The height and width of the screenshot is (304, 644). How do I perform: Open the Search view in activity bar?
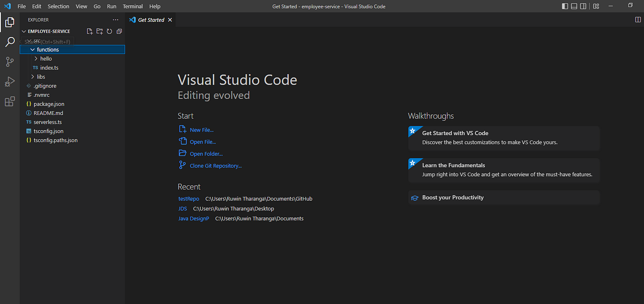(x=9, y=42)
